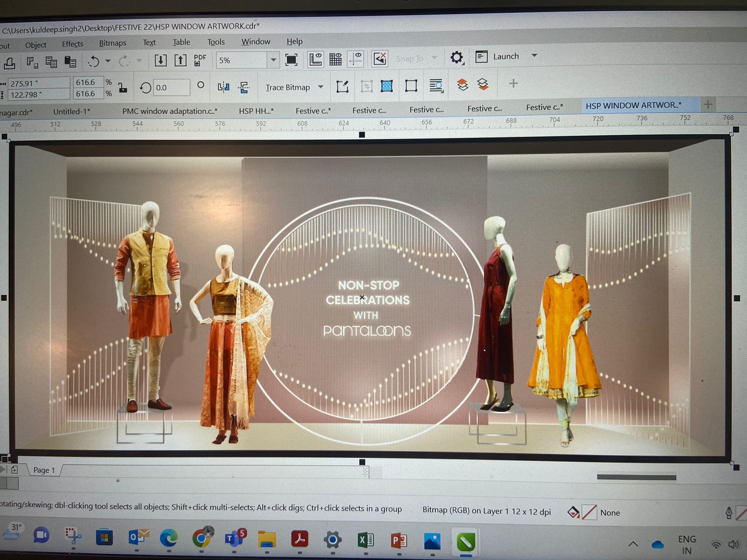Open CorelDRAW from the taskbar
The width and height of the screenshot is (747, 560).
click(465, 541)
